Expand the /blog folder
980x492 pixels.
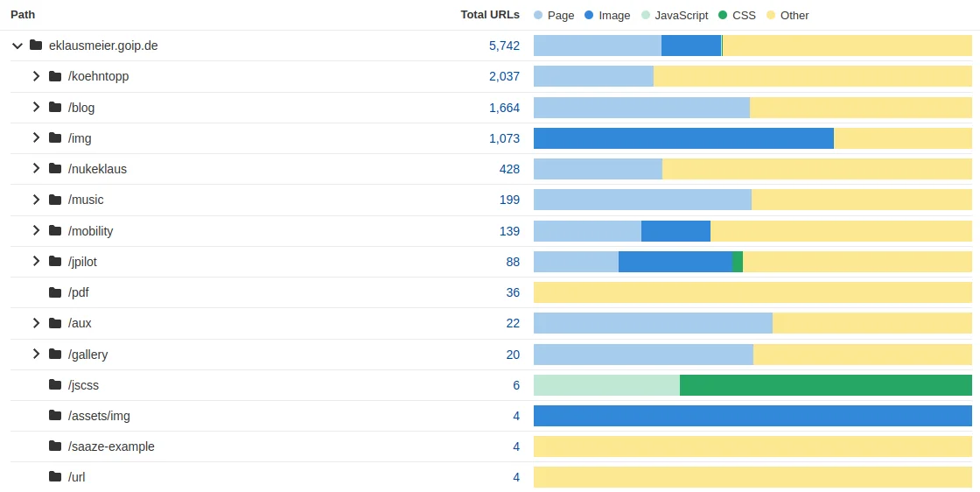pos(36,107)
